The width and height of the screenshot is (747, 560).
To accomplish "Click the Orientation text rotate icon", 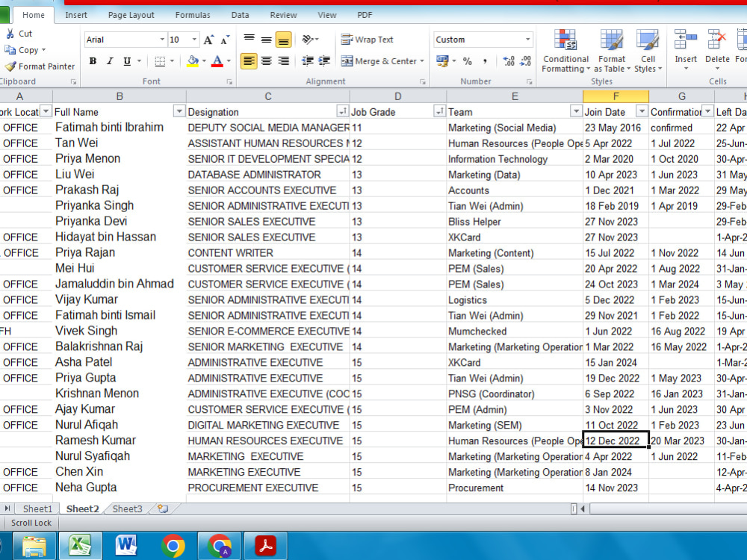I will (x=308, y=40).
